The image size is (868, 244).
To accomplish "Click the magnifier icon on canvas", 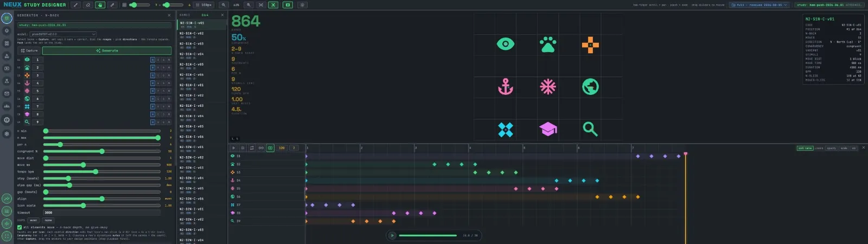I will tap(590, 129).
